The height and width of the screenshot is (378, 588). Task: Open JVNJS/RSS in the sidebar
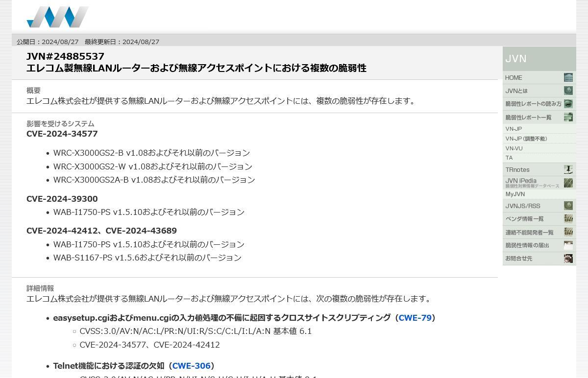539,206
